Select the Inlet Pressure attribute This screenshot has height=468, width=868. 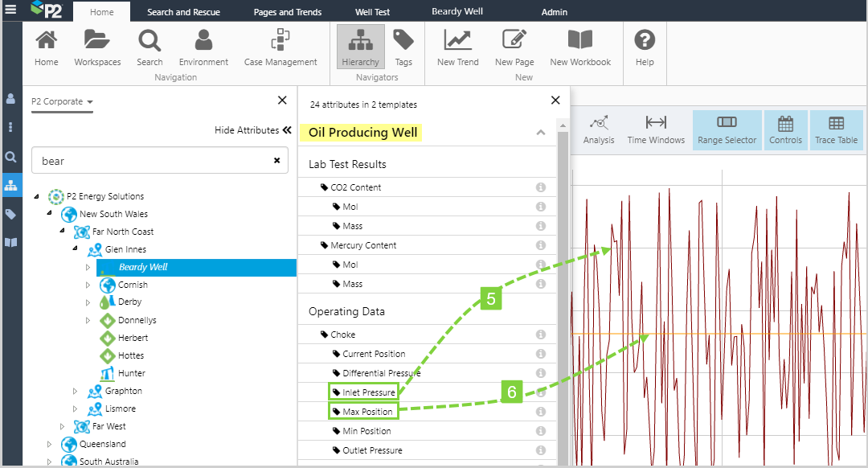coord(368,392)
